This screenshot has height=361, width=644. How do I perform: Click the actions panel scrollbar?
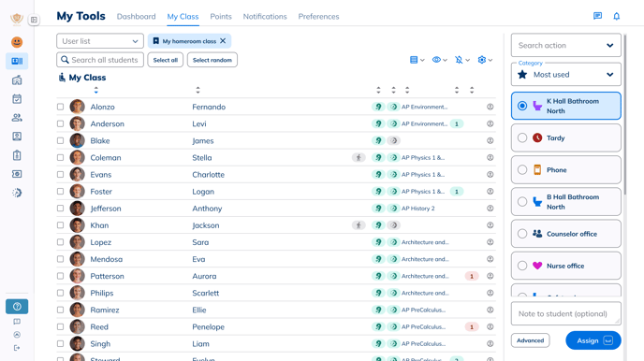tap(624, 115)
